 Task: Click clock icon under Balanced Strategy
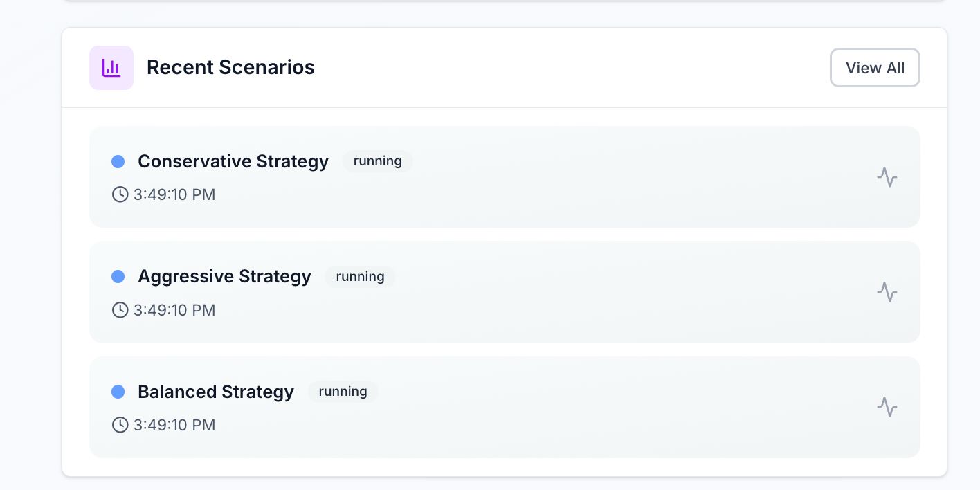120,425
